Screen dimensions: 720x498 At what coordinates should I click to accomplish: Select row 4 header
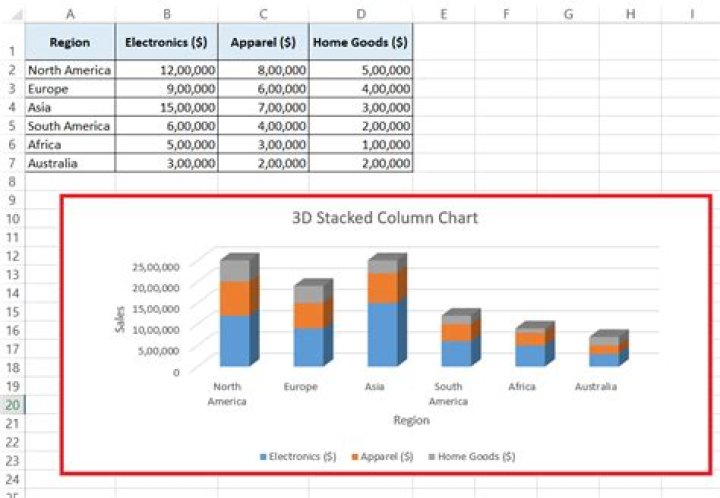[12, 107]
